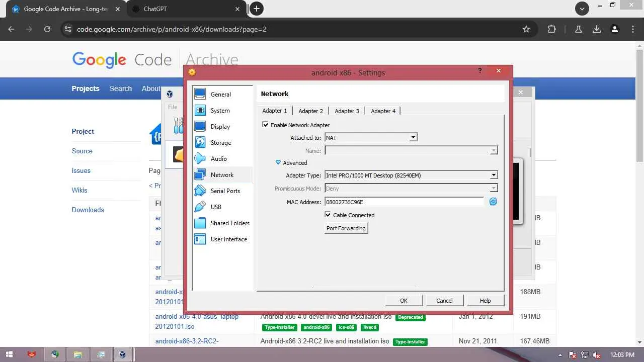Open the Shared Folders category icon
This screenshot has width=644, height=362.
click(200, 223)
